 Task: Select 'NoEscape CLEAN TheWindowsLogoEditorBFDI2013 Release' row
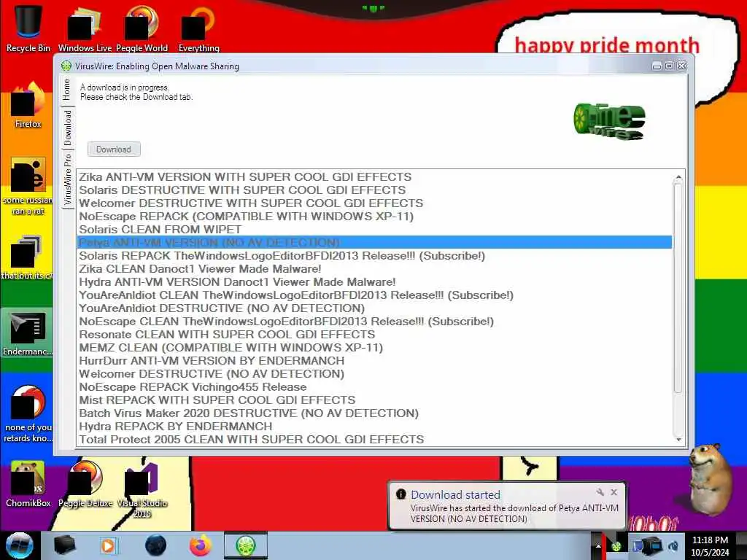coord(374,321)
